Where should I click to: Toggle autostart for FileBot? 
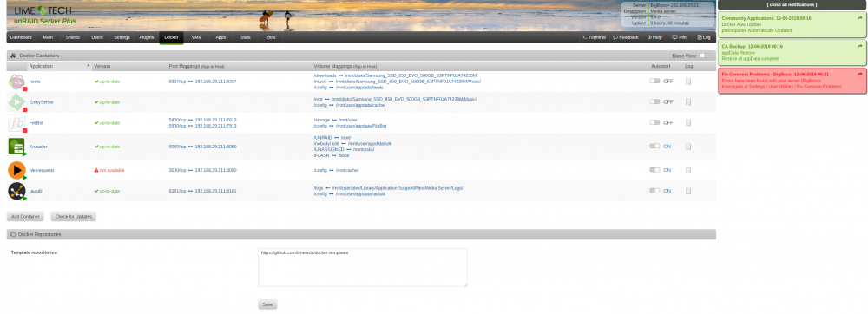coord(654,122)
